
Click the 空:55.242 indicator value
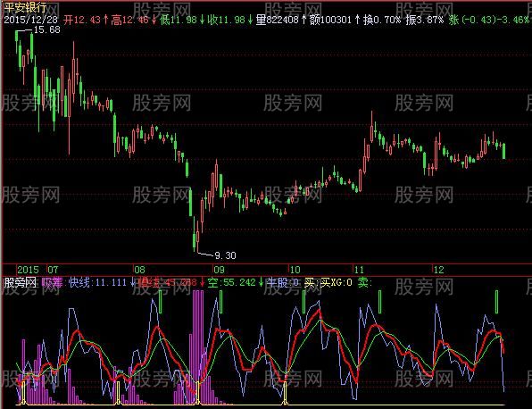pos(232,282)
